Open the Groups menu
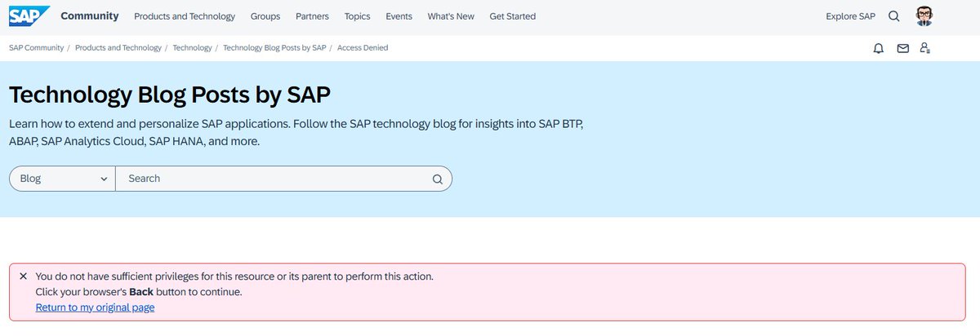 tap(265, 16)
